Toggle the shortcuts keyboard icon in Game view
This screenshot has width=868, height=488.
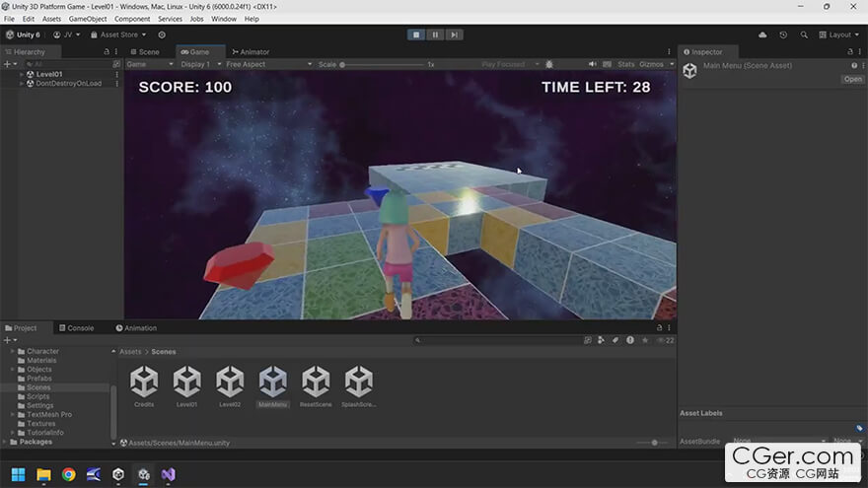(608, 65)
